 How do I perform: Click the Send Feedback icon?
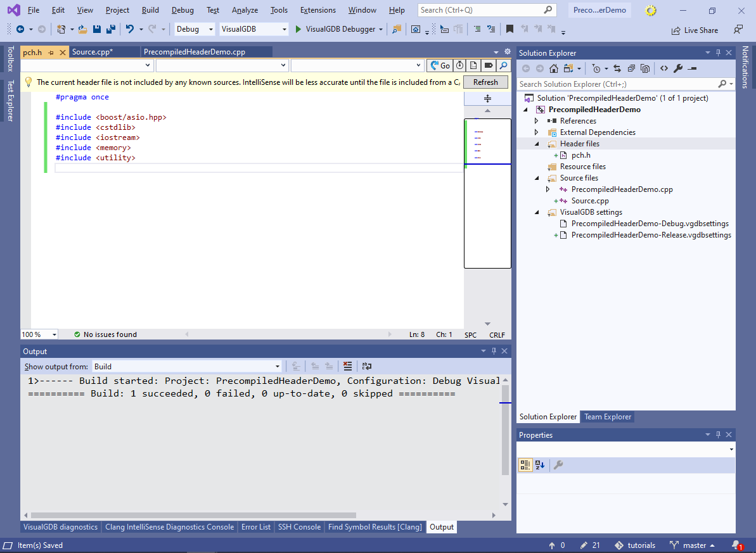click(x=738, y=30)
